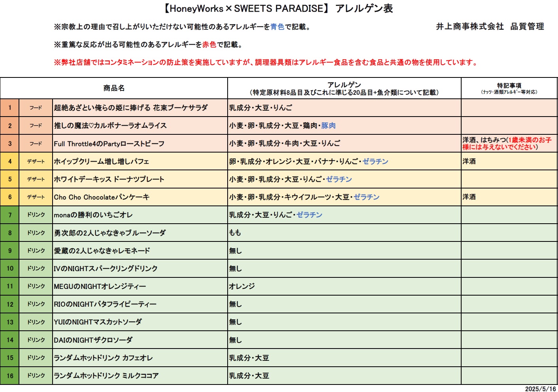This screenshot has width=558, height=392.
Task: Click the オレンジ allergen cell for MEGU tea
Action: [242, 286]
